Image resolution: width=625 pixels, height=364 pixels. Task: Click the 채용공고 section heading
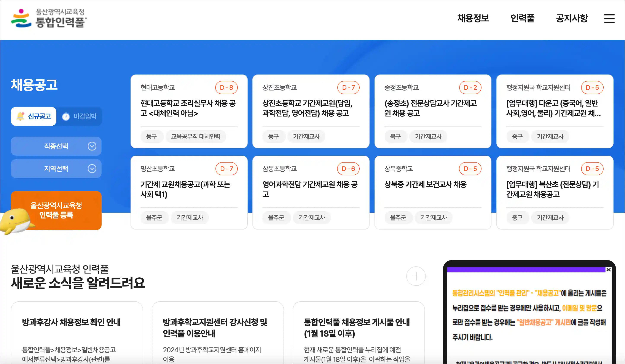click(34, 85)
